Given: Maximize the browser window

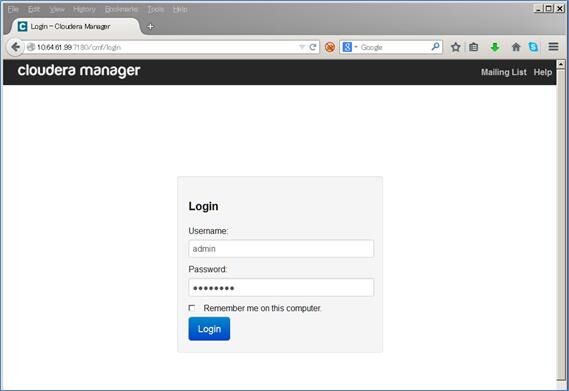Looking at the screenshot, I should [x=549, y=8].
